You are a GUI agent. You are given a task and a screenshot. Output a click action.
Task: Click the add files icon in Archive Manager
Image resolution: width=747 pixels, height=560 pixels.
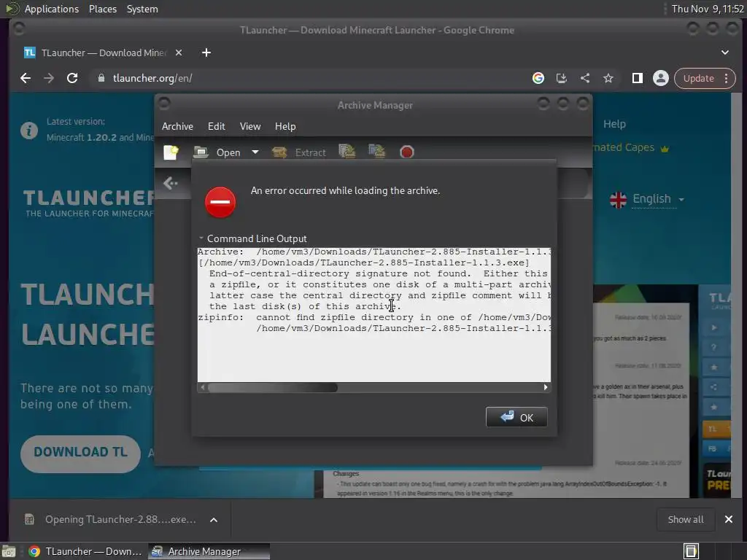(347, 152)
